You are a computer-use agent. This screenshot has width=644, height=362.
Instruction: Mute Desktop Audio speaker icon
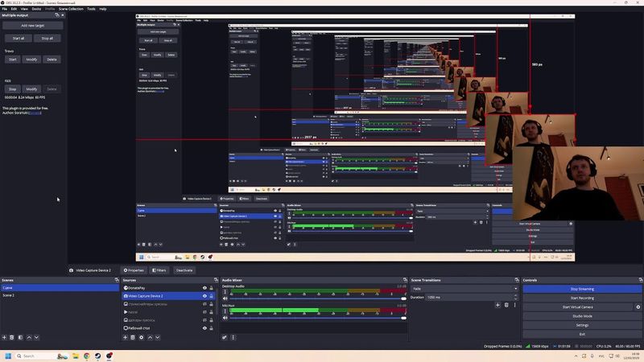point(226,298)
